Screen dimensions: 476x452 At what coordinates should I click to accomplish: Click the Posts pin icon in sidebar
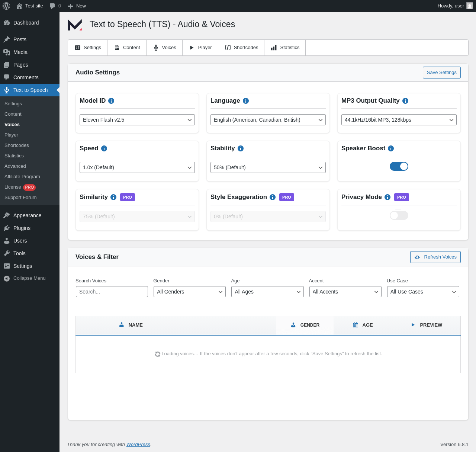pyautogui.click(x=7, y=39)
